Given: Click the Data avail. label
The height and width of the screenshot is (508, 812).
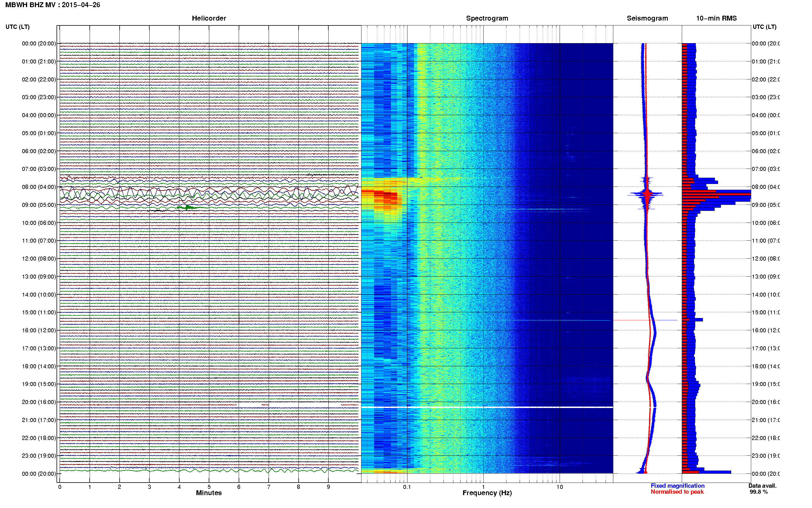Looking at the screenshot, I should pos(762,486).
